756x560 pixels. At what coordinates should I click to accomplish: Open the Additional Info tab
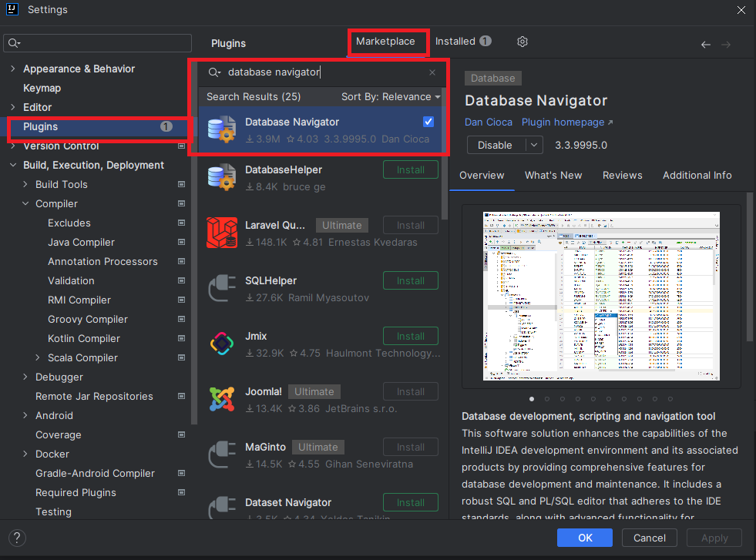(697, 176)
